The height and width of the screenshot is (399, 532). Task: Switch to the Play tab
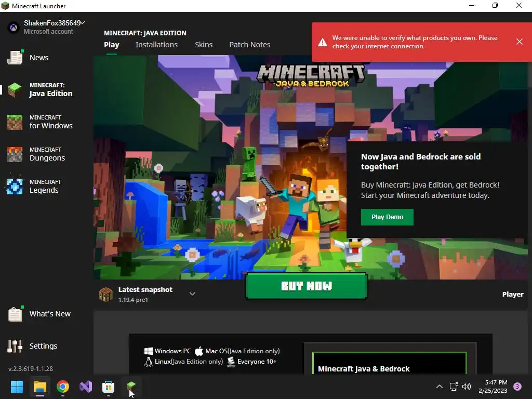click(112, 45)
